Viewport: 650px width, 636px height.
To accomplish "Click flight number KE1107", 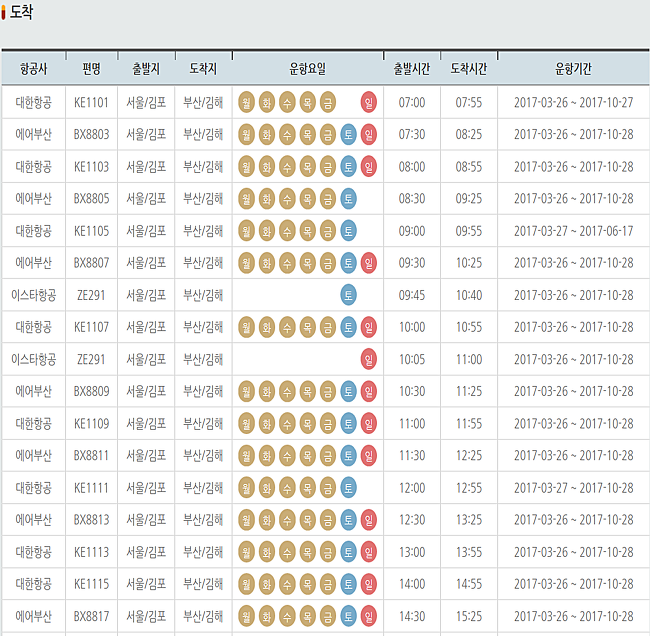I will pos(91,327).
